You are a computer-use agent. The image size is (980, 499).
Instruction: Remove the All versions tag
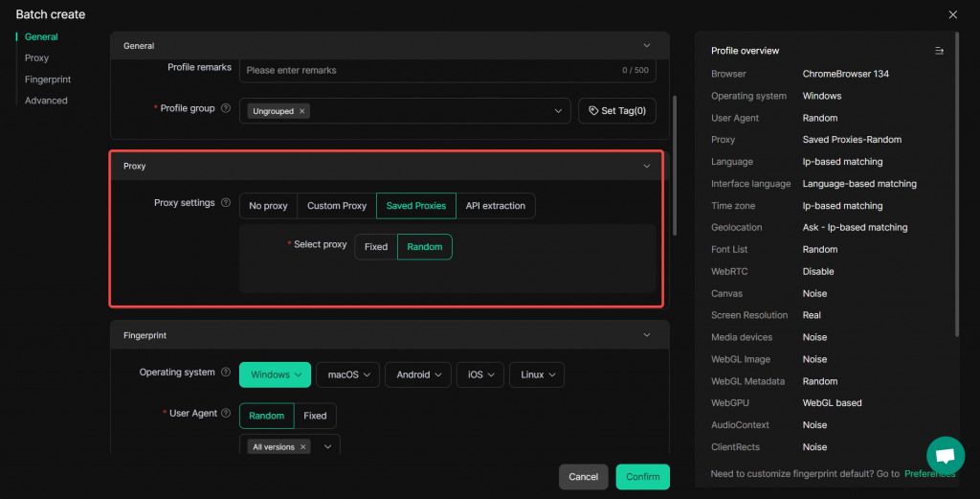click(302, 447)
